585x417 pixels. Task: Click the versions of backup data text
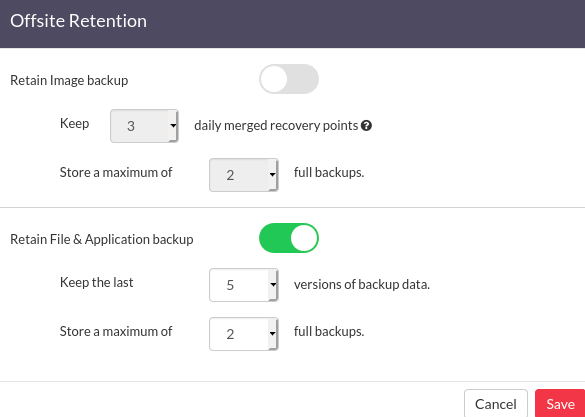tap(362, 285)
